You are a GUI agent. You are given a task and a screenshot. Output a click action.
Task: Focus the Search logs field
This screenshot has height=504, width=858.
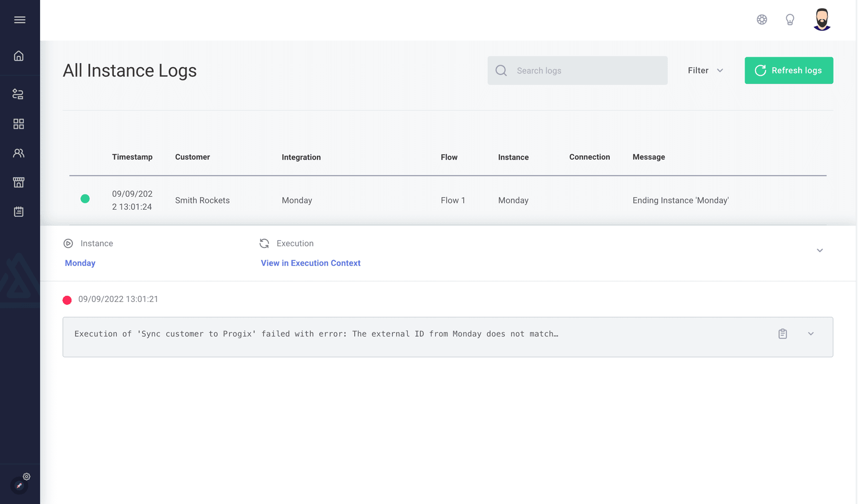577,71
